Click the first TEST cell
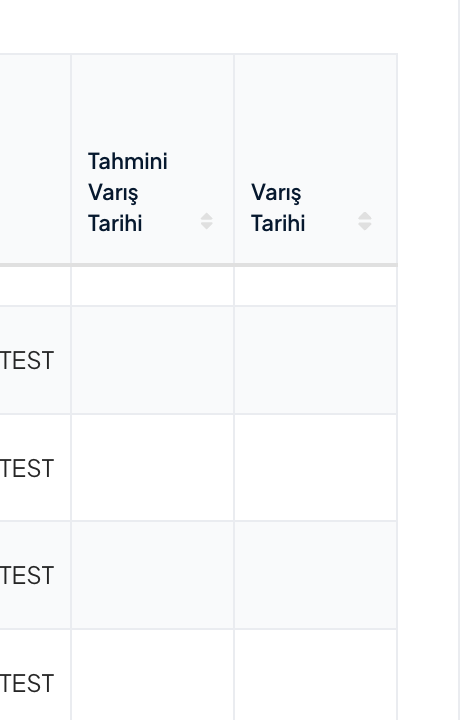The height and width of the screenshot is (720, 460). pyautogui.click(x=27, y=360)
